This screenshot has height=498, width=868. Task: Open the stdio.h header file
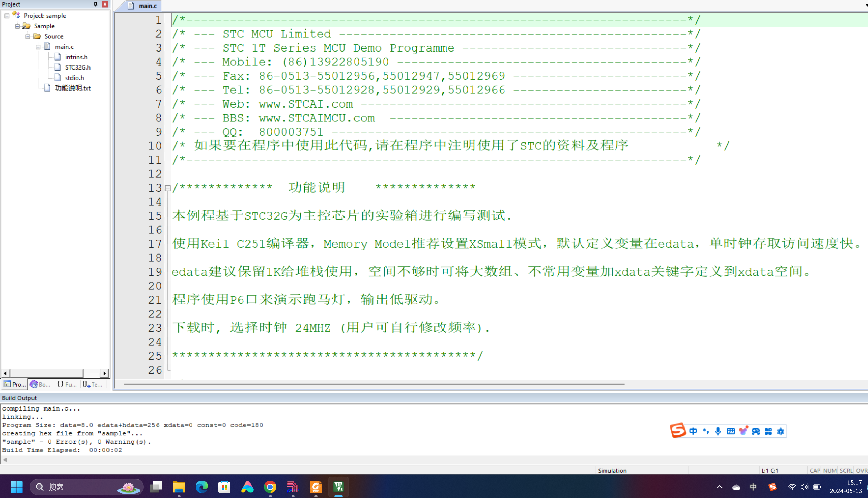(x=74, y=78)
